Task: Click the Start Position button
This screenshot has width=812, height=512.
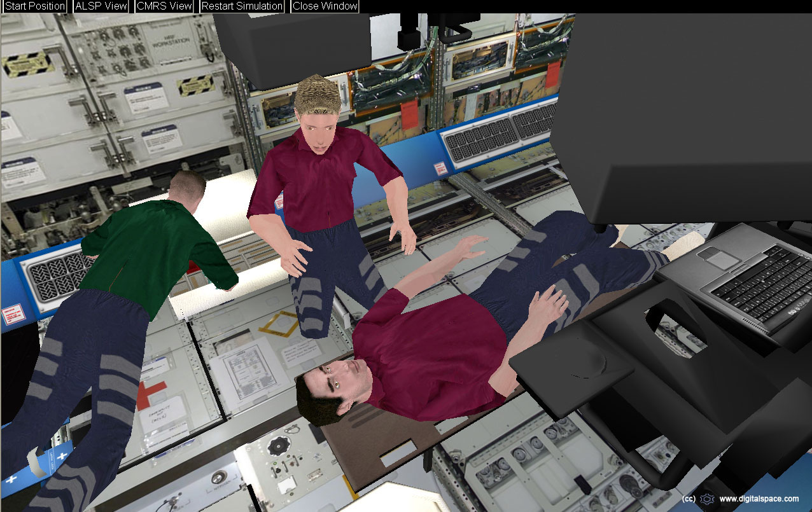Action: pyautogui.click(x=35, y=6)
